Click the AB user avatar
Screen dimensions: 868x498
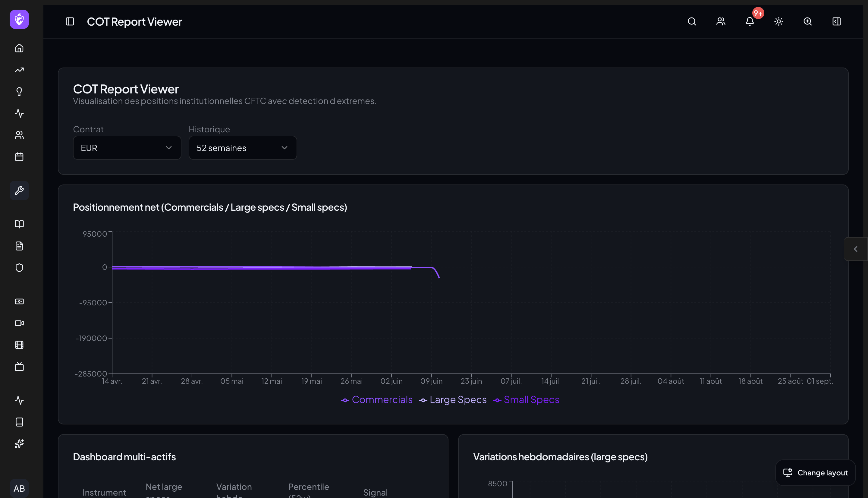(19, 488)
